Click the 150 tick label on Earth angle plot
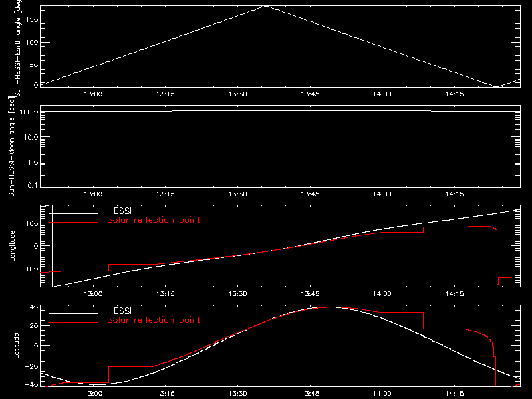Screen dimensions: 532x399 point(32,19)
